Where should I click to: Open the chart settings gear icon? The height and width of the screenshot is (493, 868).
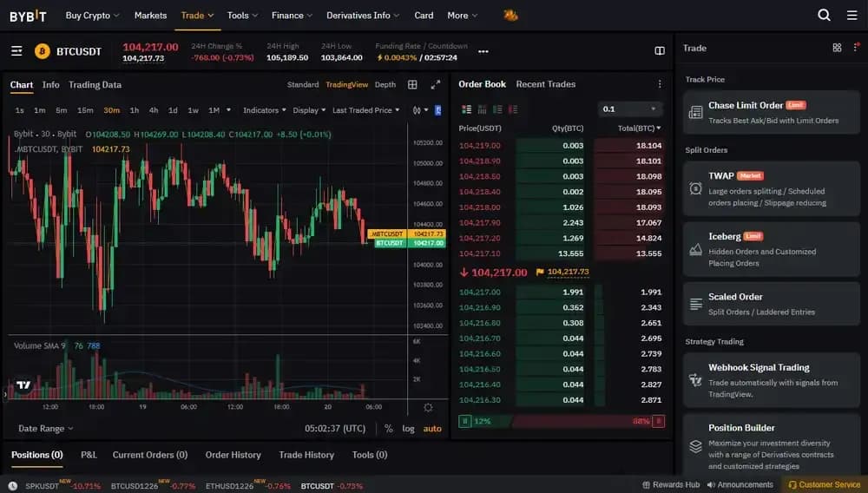pyautogui.click(x=428, y=408)
